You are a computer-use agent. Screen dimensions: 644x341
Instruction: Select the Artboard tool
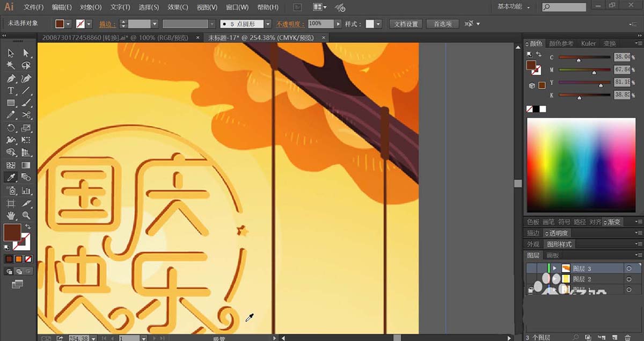(11, 204)
